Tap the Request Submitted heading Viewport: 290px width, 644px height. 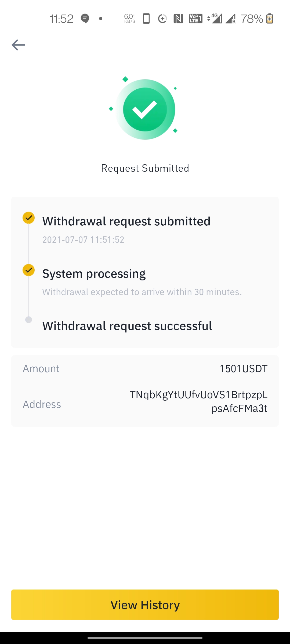[145, 168]
